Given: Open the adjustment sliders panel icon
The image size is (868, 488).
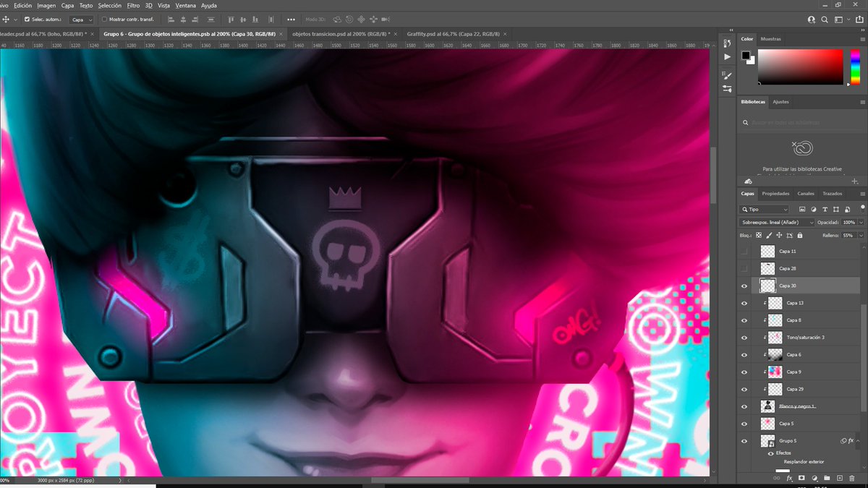Looking at the screenshot, I should [x=727, y=89].
